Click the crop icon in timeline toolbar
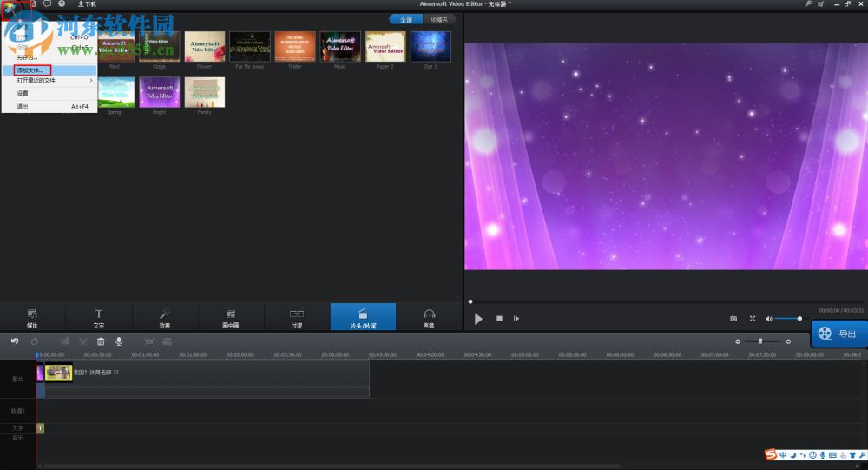 click(x=149, y=341)
